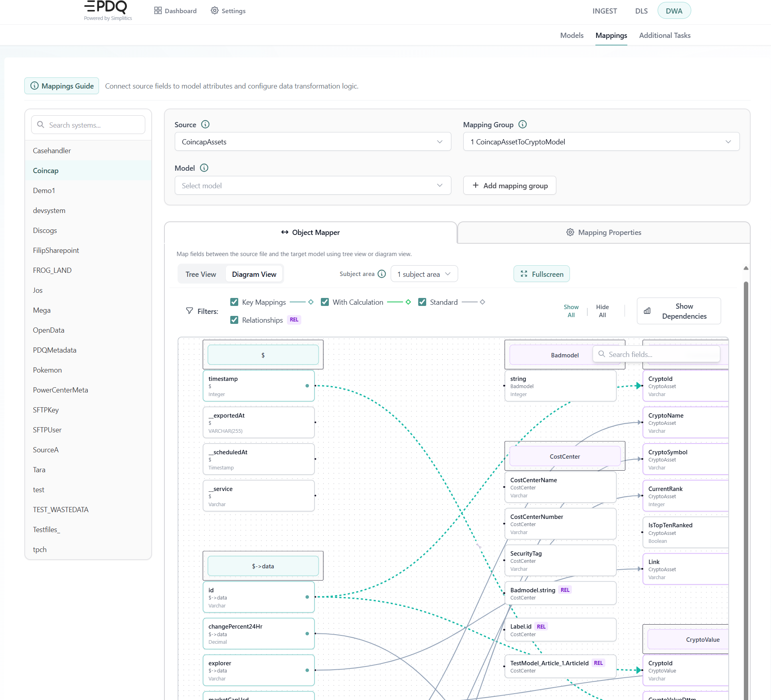The height and width of the screenshot is (700, 771).
Task: Click the REL badge on Badmodel.string
Action: [565, 590]
